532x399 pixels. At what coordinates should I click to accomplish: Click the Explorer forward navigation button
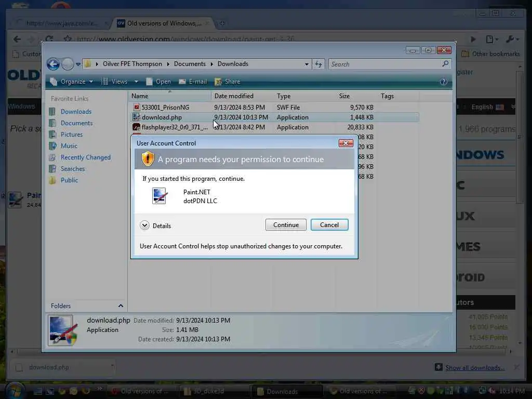(68, 64)
